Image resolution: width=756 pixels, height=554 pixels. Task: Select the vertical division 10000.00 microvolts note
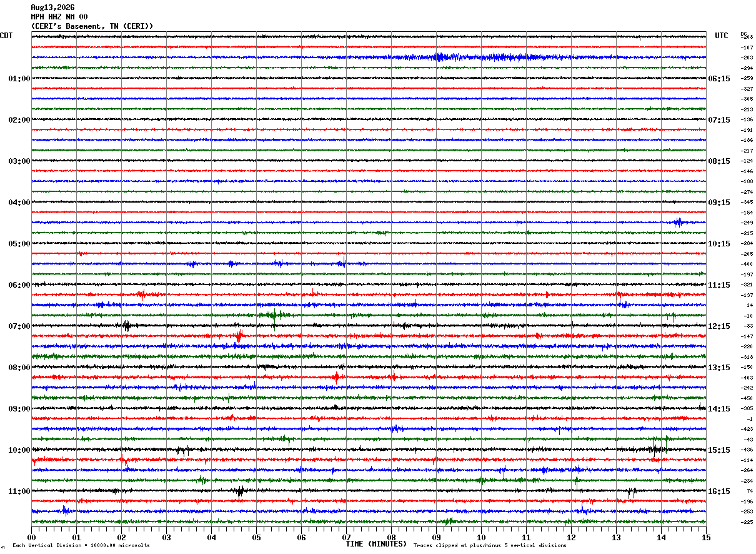point(81,546)
